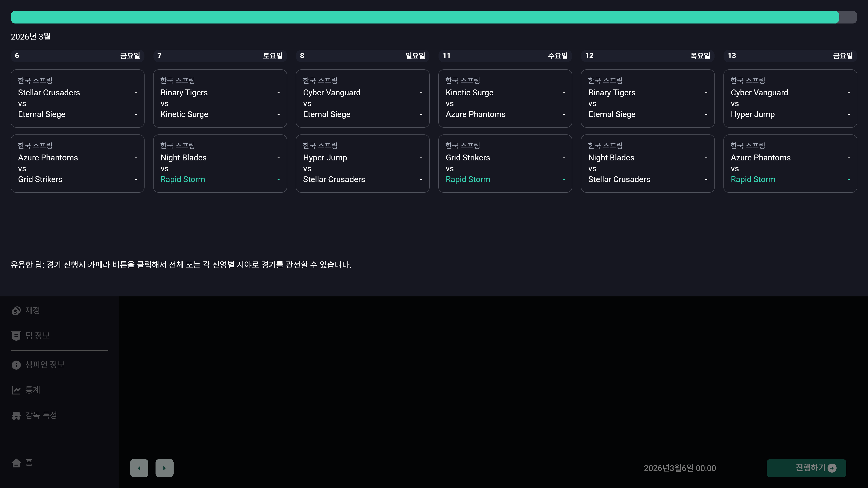The image size is (868, 488).
Task: Click the statistics chart icon
Action: pos(16,390)
